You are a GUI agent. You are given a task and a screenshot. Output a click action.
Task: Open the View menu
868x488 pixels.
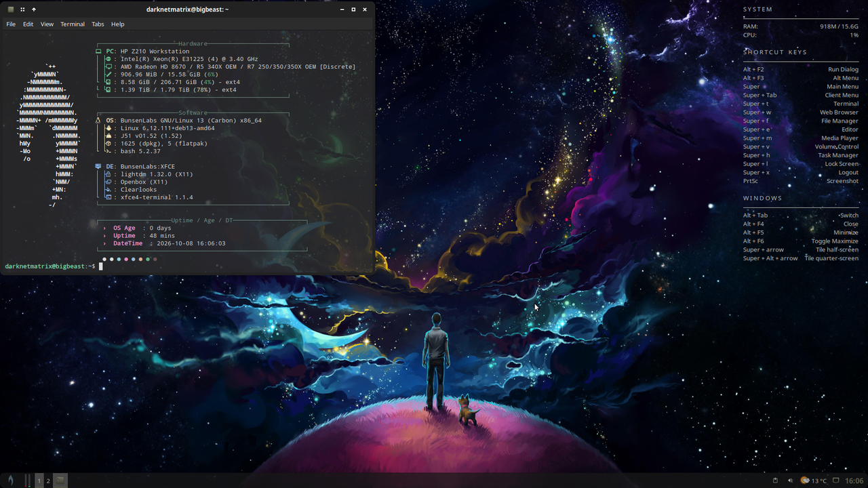[47, 24]
